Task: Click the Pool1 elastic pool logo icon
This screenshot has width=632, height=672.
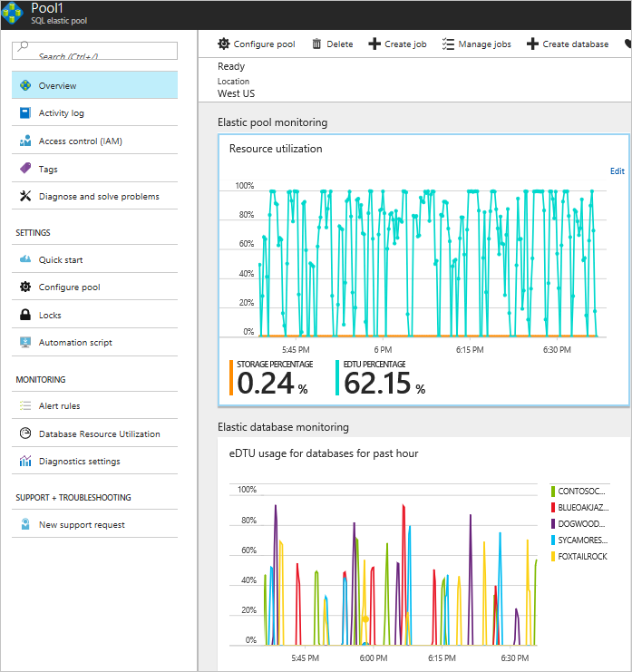Action: click(12, 14)
